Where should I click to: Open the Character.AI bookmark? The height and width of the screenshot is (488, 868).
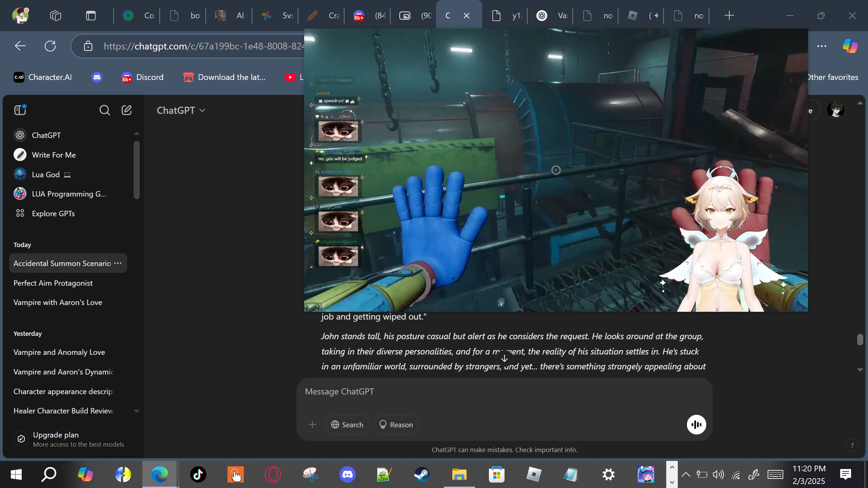tap(43, 77)
